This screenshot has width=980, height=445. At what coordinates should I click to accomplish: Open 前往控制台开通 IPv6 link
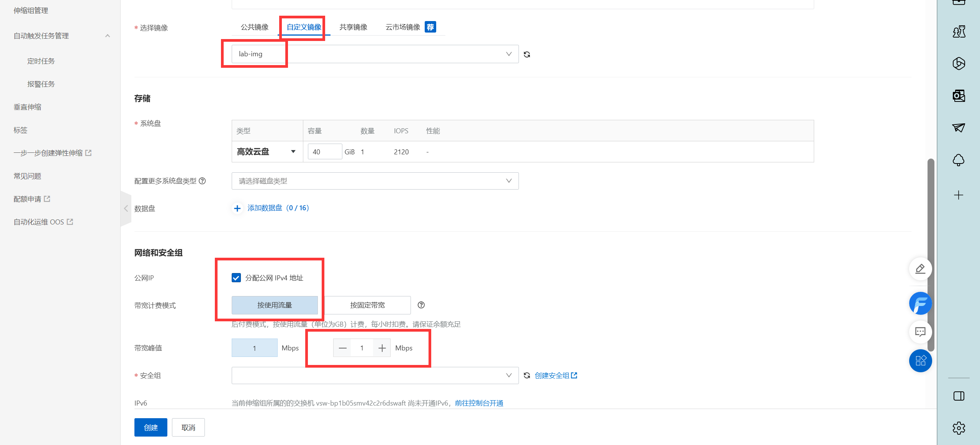pos(479,403)
